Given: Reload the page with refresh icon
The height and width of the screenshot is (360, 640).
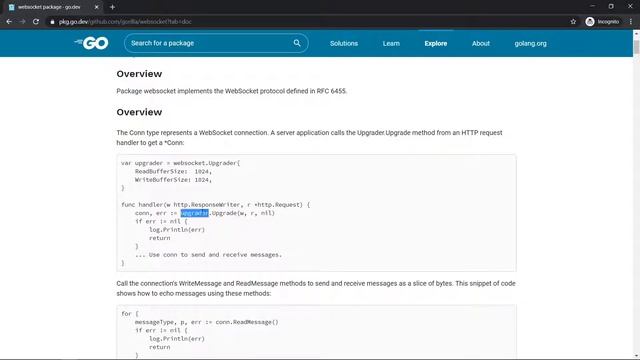Looking at the screenshot, I should [36, 22].
